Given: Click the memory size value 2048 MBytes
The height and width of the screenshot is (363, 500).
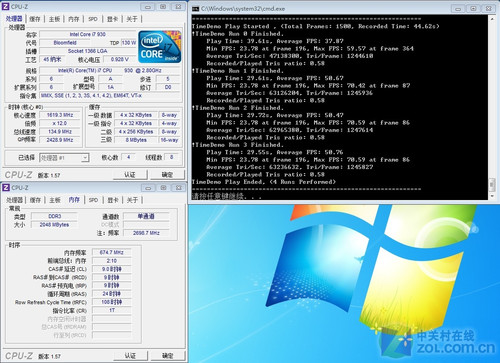Looking at the screenshot, I should click(55, 225).
